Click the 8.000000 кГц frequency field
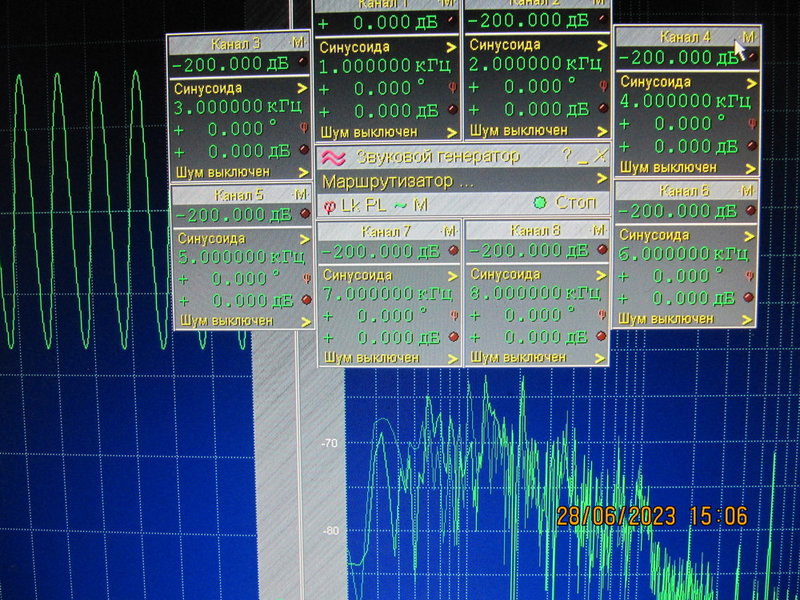This screenshot has height=600, width=800. (x=535, y=293)
